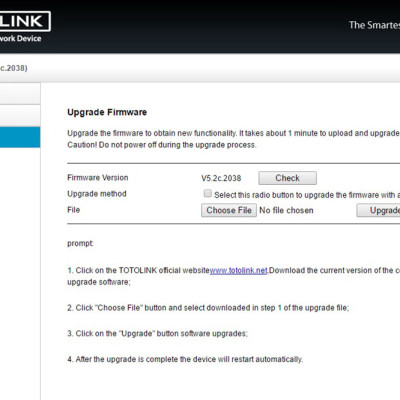
Task: Select the second gray sidebar menu row
Action: 20,116
